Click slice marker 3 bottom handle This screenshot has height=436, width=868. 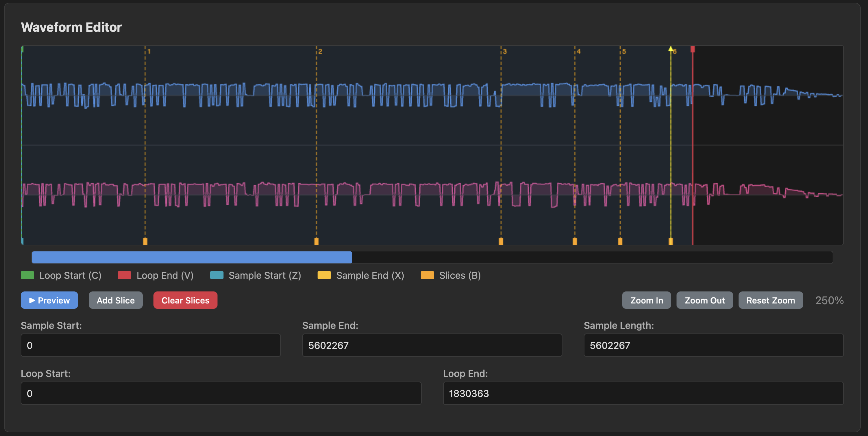click(x=501, y=241)
